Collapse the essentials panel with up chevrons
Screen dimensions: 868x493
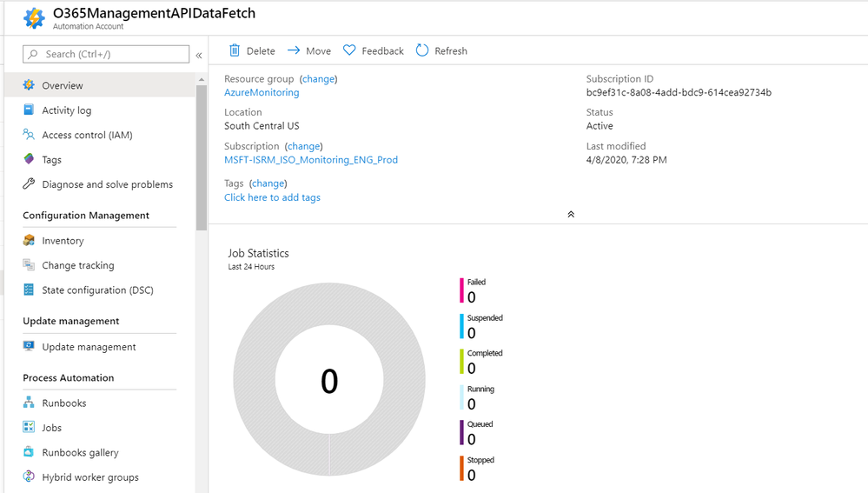tap(571, 215)
